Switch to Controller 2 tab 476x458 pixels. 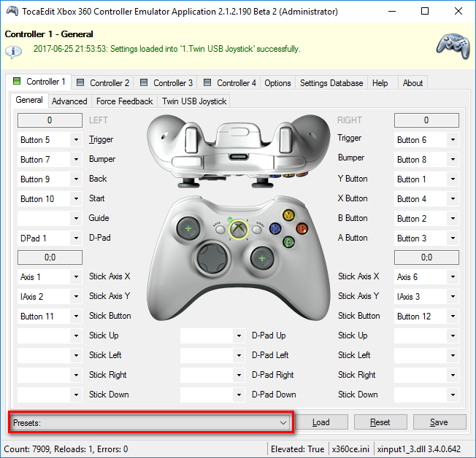tap(103, 82)
